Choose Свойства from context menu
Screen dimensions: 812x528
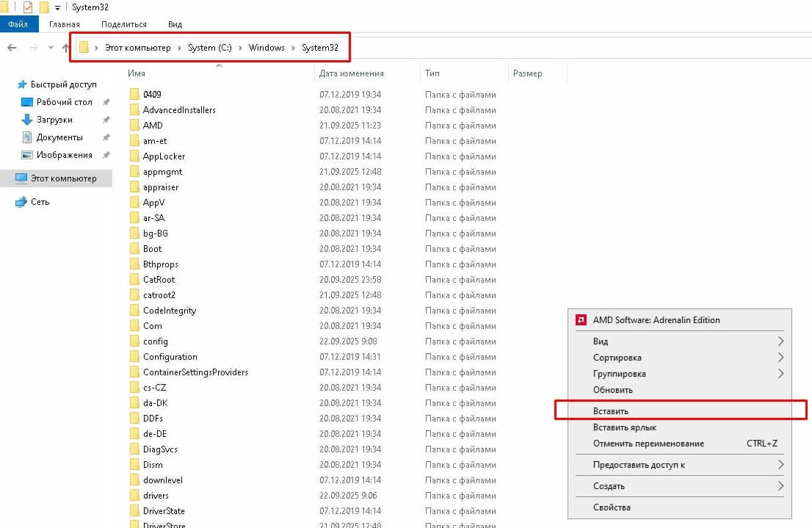[x=612, y=507]
